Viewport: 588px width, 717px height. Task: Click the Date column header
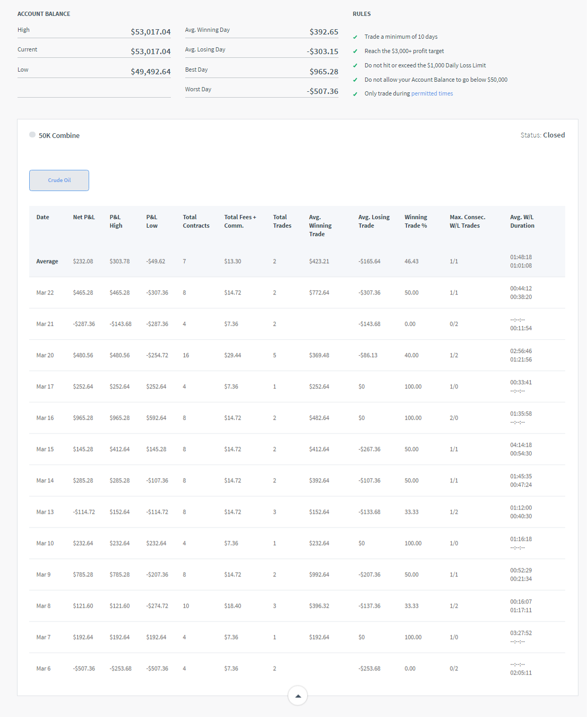pyautogui.click(x=42, y=217)
